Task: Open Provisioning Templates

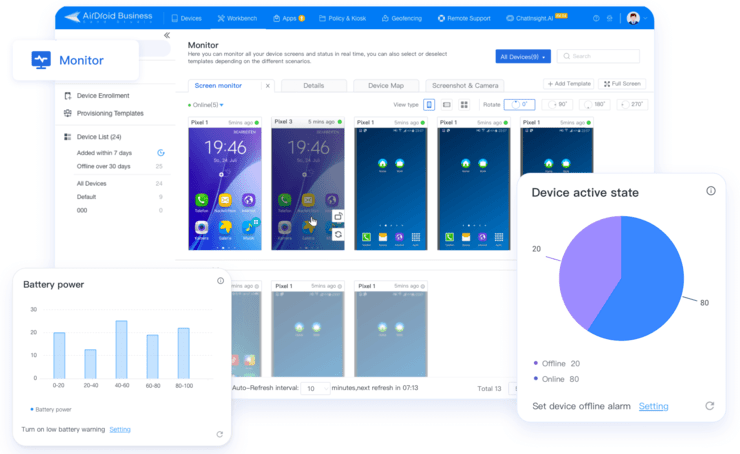Action: [x=110, y=113]
